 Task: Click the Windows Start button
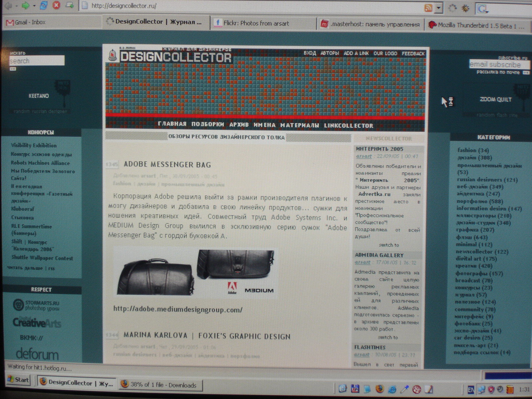18,380
